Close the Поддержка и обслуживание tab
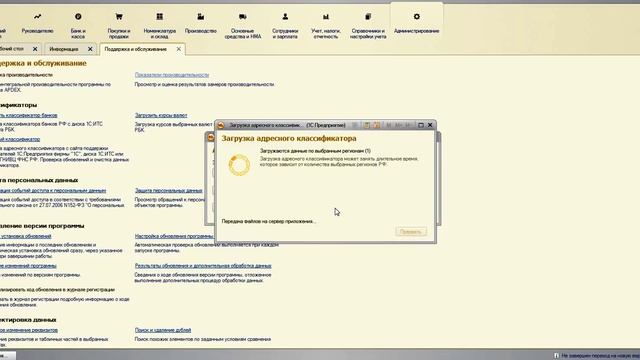Screen dimensions: 640x360 point(178,49)
